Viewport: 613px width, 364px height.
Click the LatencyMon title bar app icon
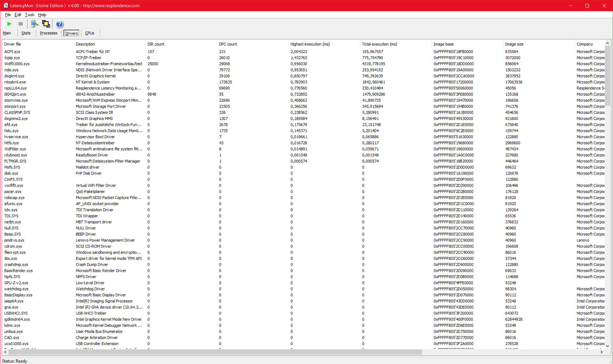point(5,5)
